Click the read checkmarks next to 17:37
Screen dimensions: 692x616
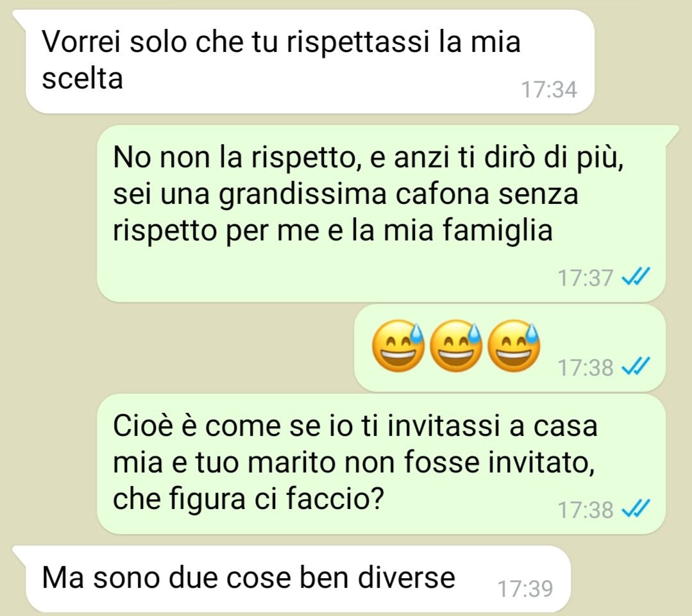[x=636, y=278]
